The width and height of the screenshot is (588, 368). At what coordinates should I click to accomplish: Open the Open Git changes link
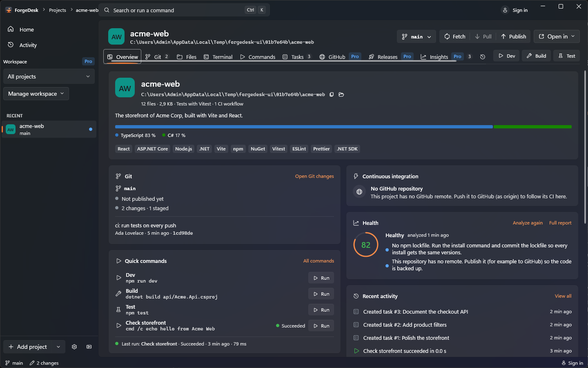pyautogui.click(x=314, y=176)
